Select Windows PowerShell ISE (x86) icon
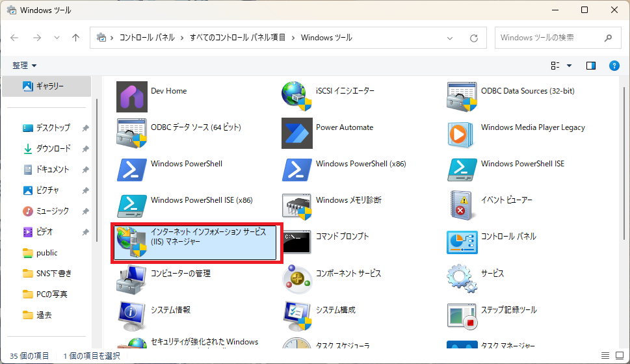This screenshot has width=630, height=364. (132, 206)
